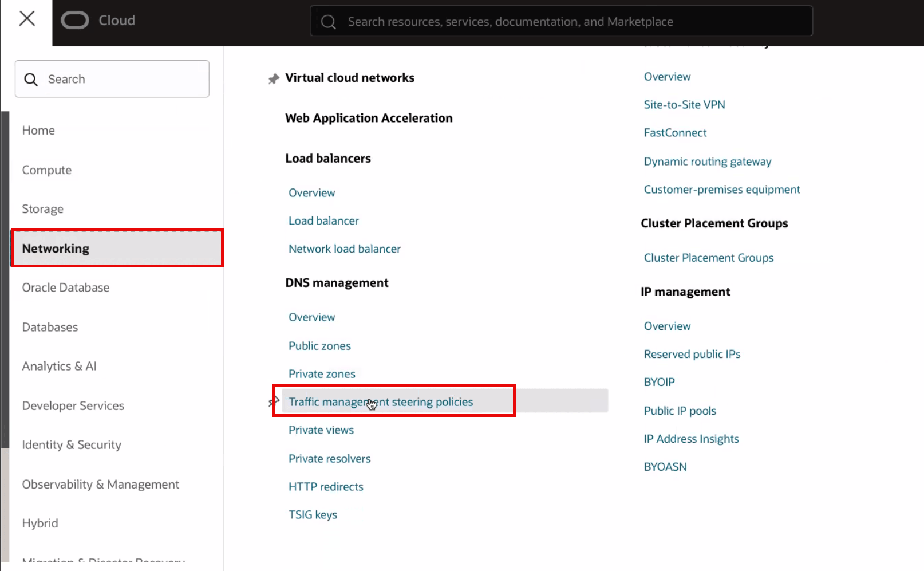The image size is (924, 571).
Task: Open Dynamic routing gateway
Action: click(x=708, y=162)
